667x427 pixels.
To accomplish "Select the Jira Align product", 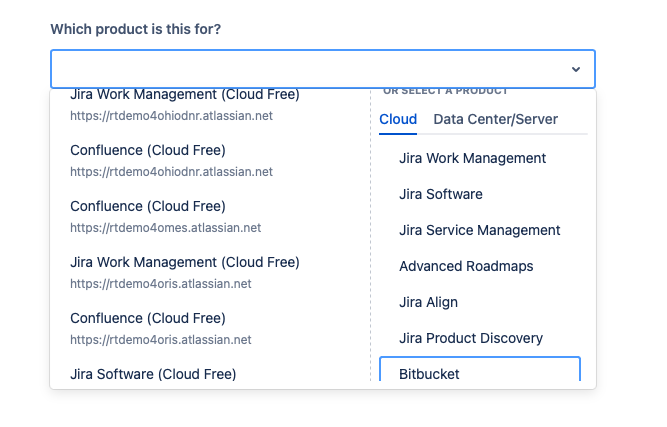I will pos(428,302).
